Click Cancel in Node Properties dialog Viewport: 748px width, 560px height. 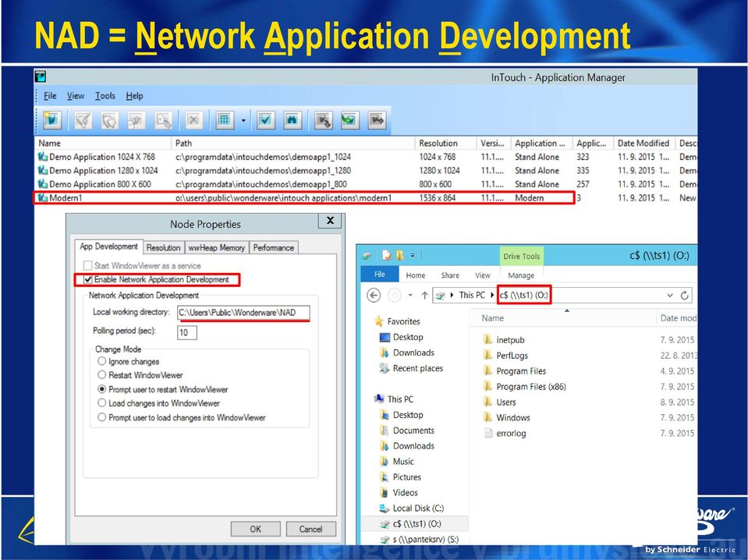[x=310, y=529]
